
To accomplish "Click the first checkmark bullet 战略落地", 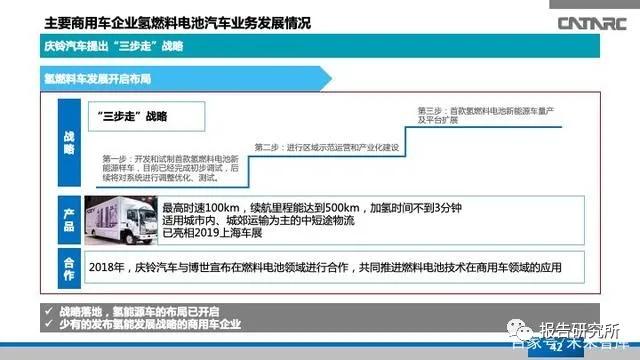I will pyautogui.click(x=132, y=312).
